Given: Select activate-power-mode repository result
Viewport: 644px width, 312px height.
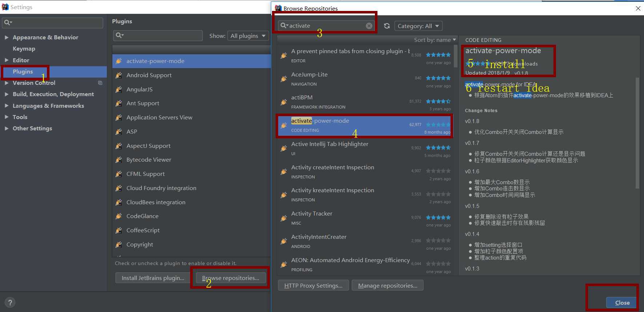Looking at the screenshot, I should [365, 126].
